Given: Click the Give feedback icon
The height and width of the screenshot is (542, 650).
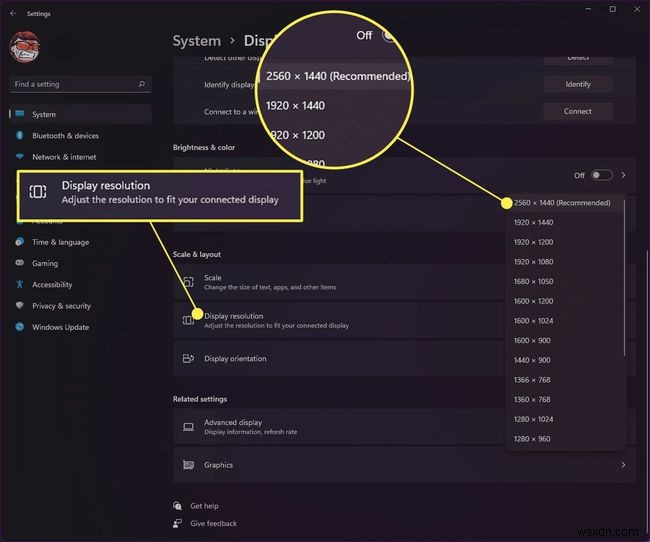Looking at the screenshot, I should point(177,523).
